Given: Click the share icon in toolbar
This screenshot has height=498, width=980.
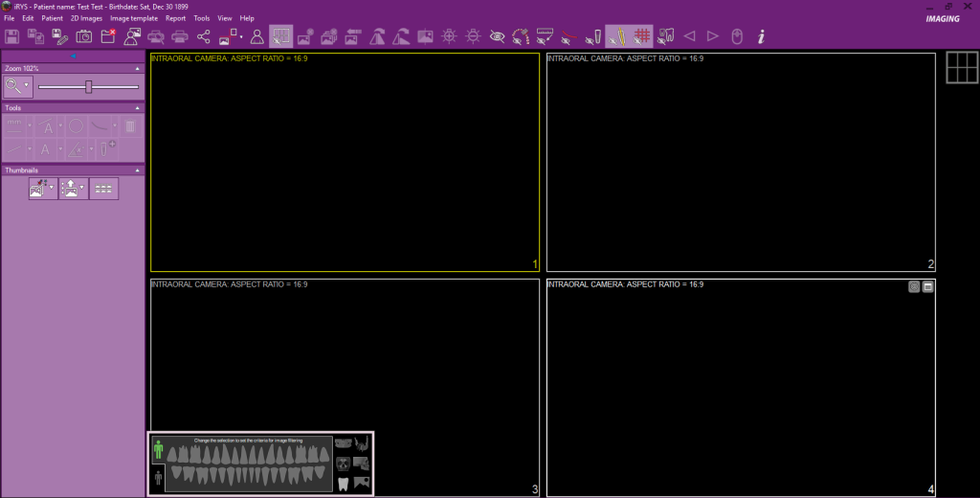Looking at the screenshot, I should pos(204,36).
